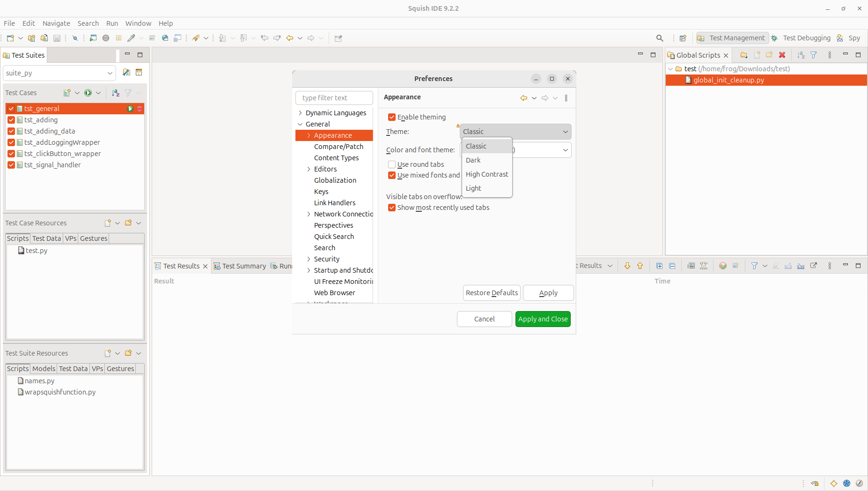
Task: Open the Navigate menu
Action: click(56, 23)
